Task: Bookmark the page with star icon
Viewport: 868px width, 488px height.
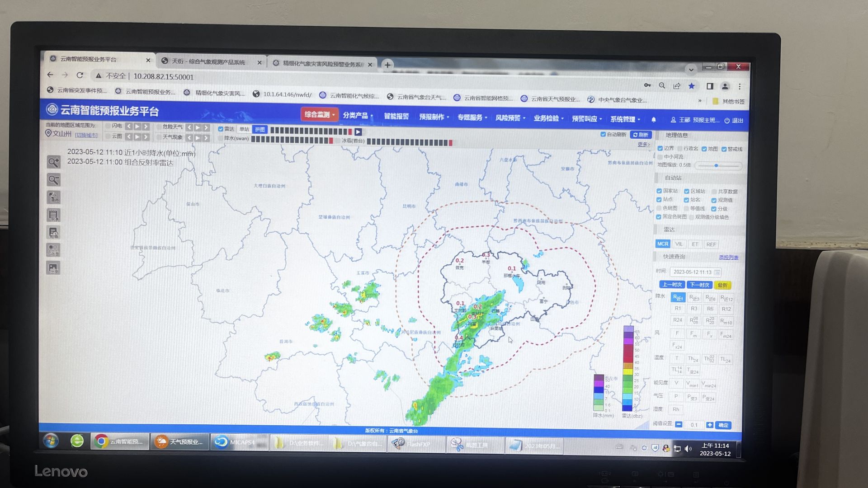Action: tap(692, 86)
